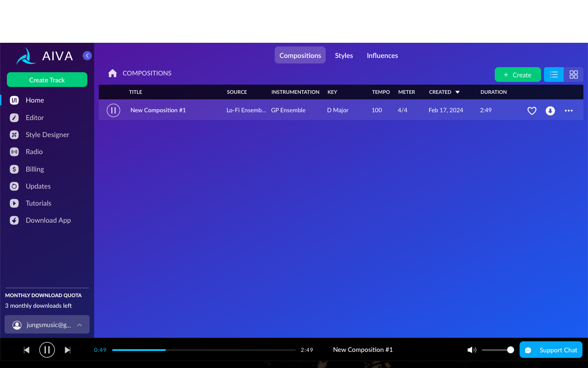Pause playback in the bottom player
Viewport: 588px width, 368px height.
47,350
